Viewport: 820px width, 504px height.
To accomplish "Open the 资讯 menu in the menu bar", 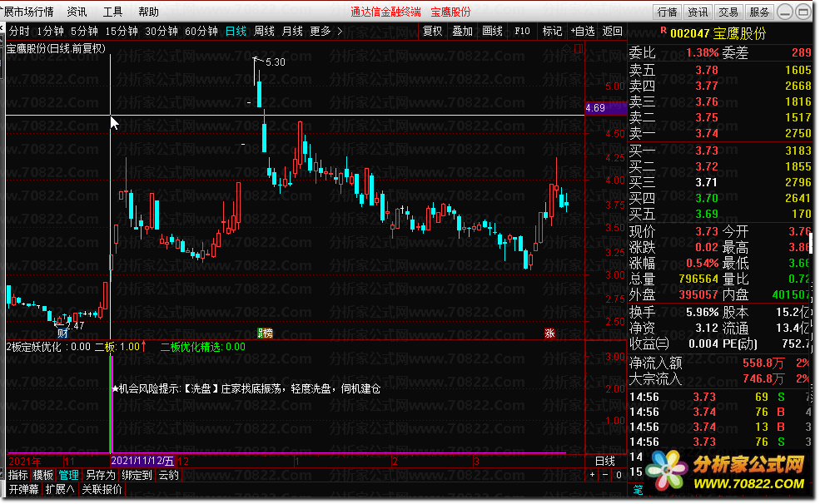I will pos(77,12).
